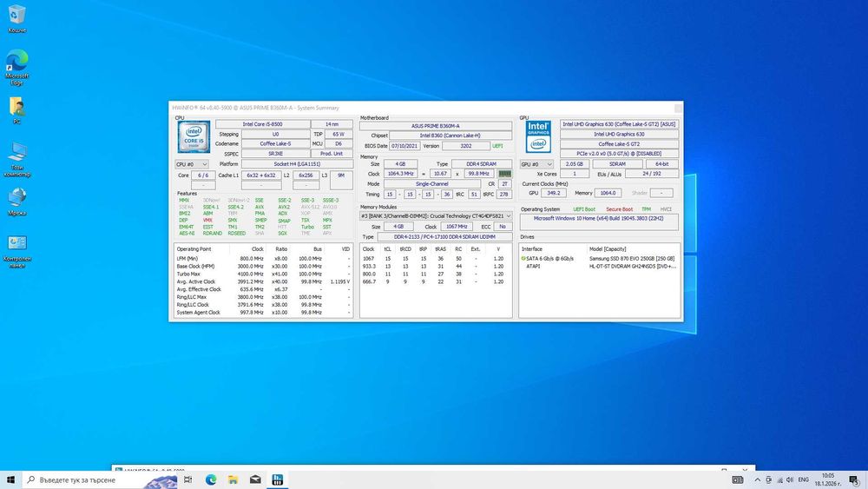Click the Intel Core i5 CPU logo
The image size is (868, 489).
click(194, 136)
